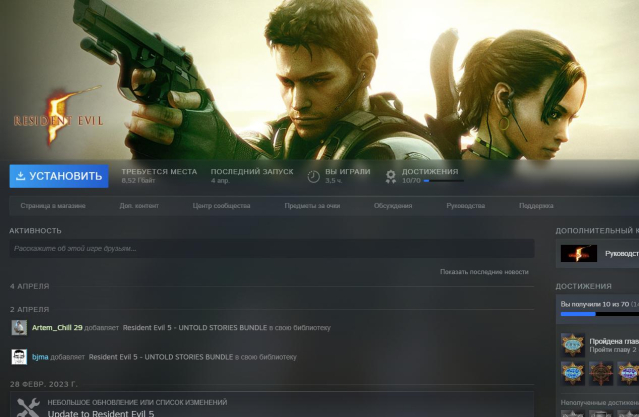Screen dimensions: 639x417
Task: Open Artem_Chill 29's avatar
Action: point(19,327)
